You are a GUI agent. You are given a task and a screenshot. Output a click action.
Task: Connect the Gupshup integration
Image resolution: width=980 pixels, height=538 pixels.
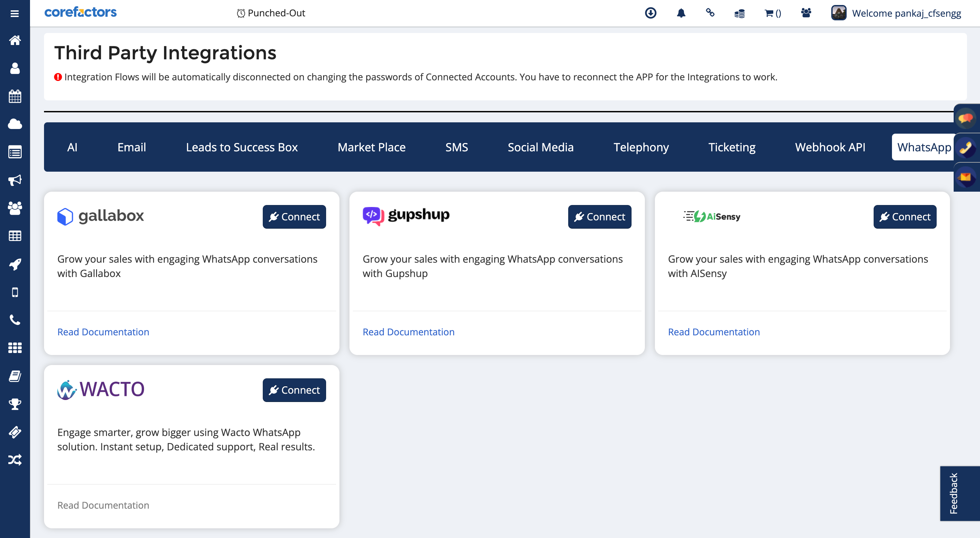tap(600, 217)
